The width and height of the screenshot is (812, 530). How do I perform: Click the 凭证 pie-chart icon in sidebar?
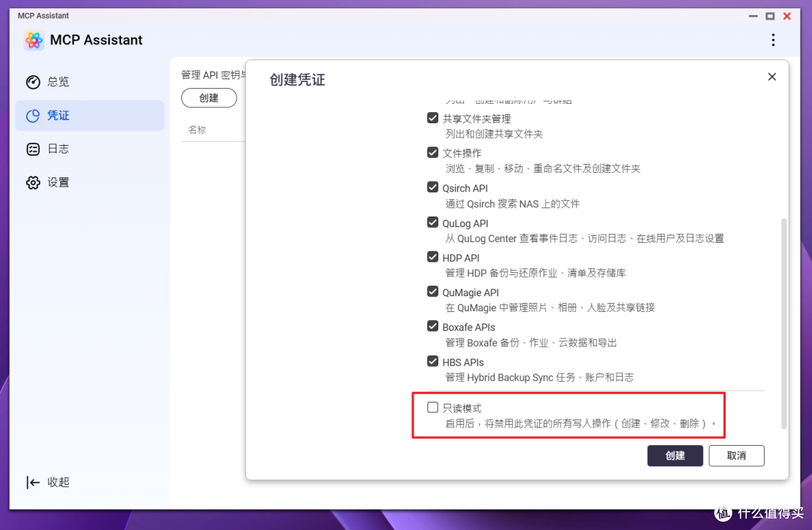[x=33, y=116]
